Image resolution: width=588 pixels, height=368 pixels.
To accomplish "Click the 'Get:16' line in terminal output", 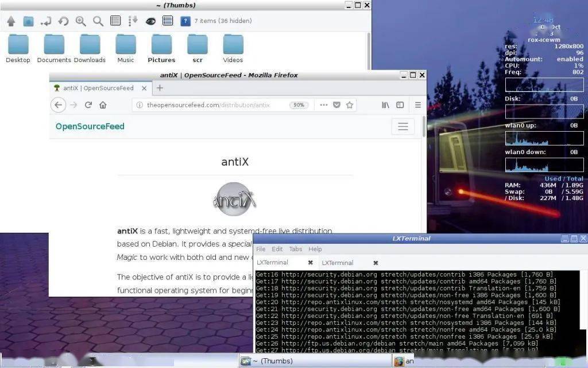I will tap(404, 274).
